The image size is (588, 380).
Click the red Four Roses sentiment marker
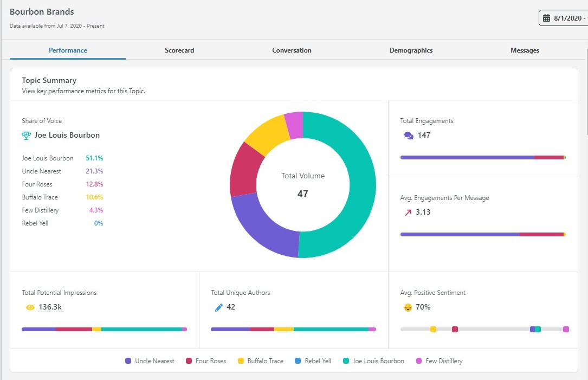455,330
